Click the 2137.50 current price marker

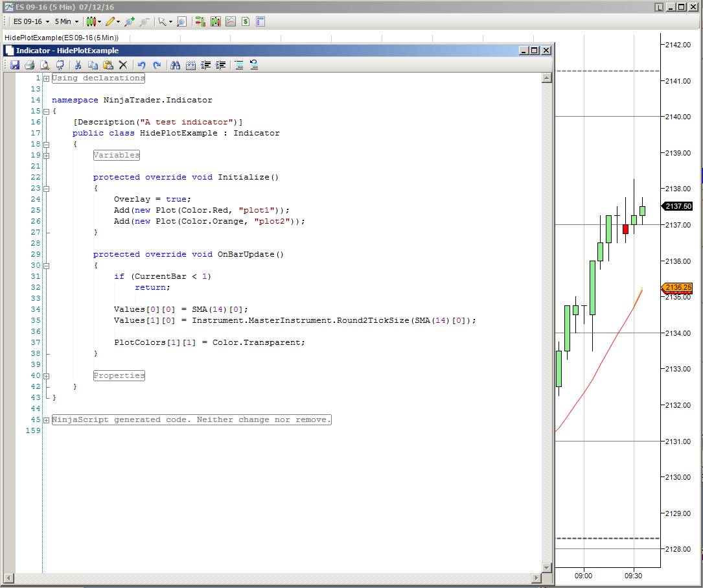tap(678, 206)
